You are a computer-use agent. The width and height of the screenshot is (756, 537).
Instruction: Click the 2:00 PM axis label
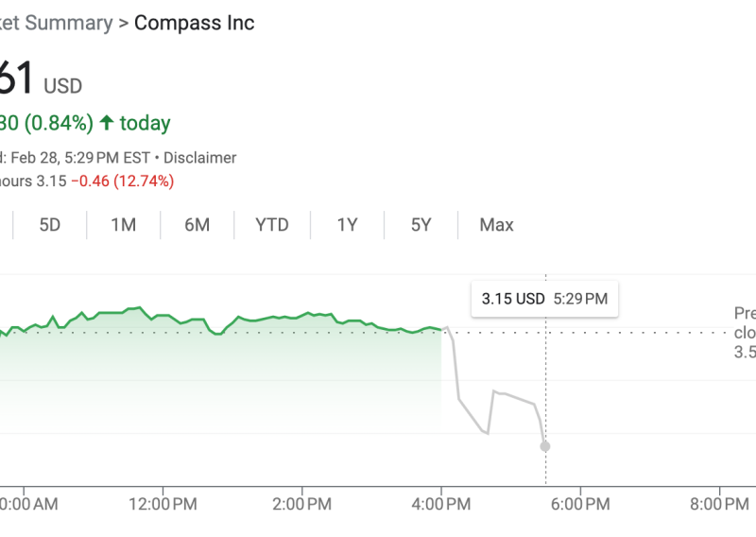coord(302,505)
